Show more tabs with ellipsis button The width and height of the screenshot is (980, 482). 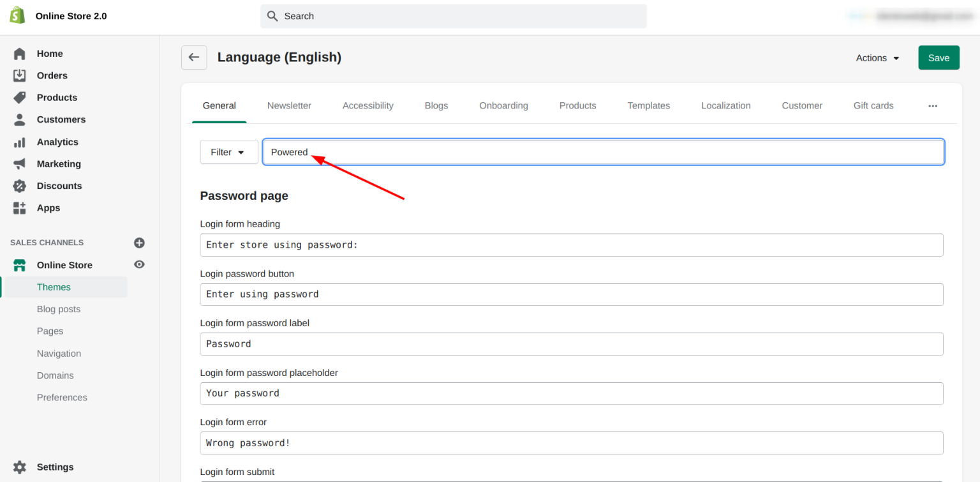932,106
